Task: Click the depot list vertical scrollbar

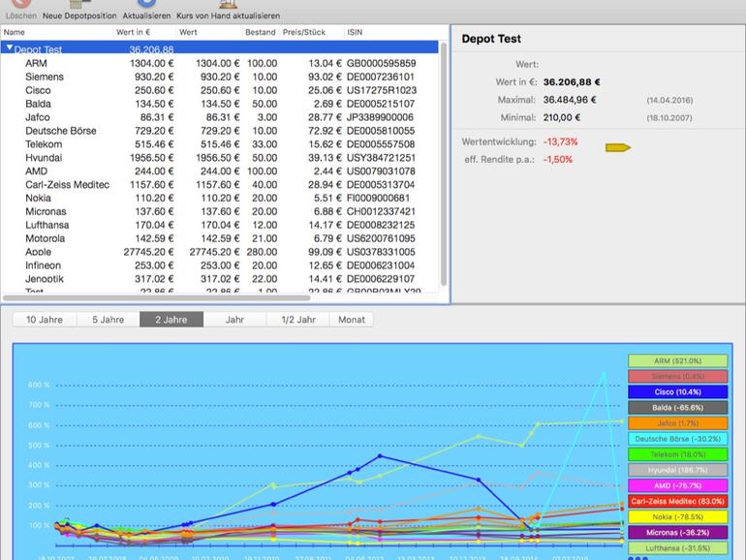Action: click(444, 165)
